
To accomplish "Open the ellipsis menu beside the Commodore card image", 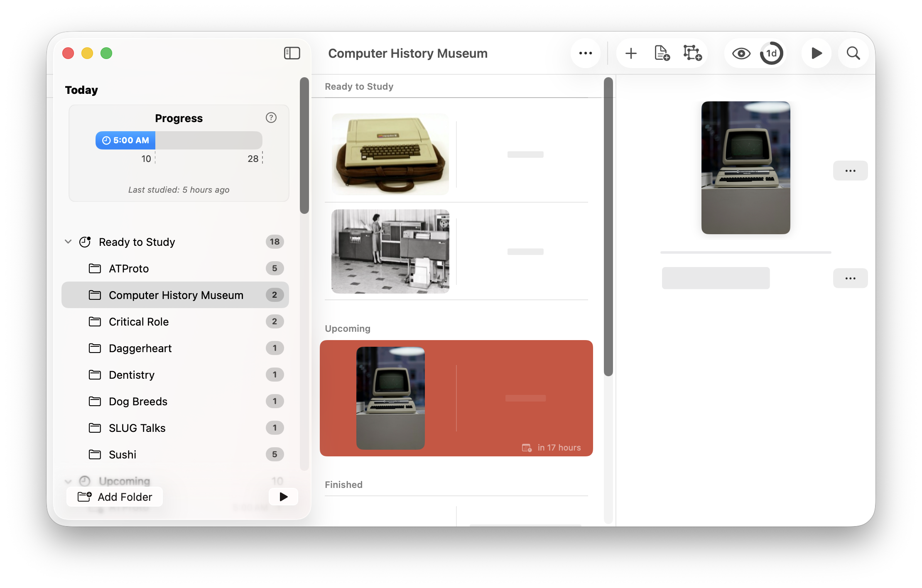I will [x=850, y=170].
